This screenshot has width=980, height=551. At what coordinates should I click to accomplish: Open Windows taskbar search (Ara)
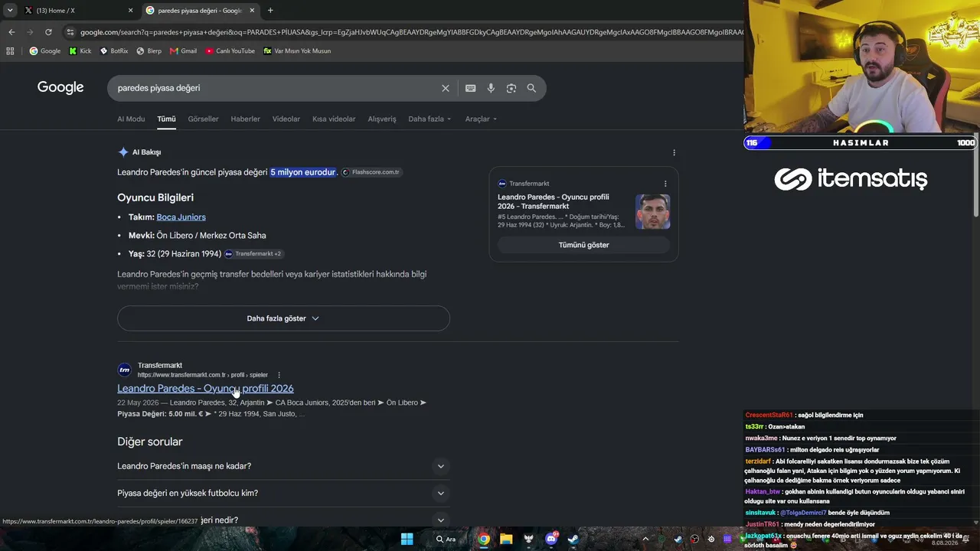(x=446, y=540)
